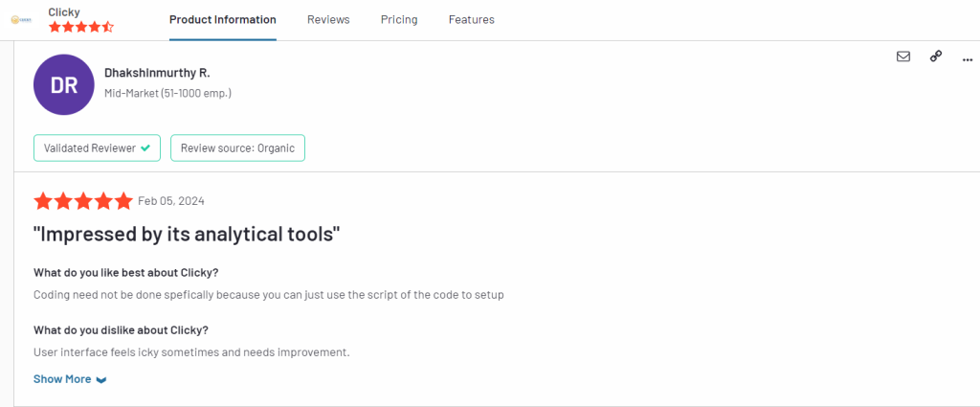Click the DR reviewer avatar circle
980x407 pixels.
point(64,84)
